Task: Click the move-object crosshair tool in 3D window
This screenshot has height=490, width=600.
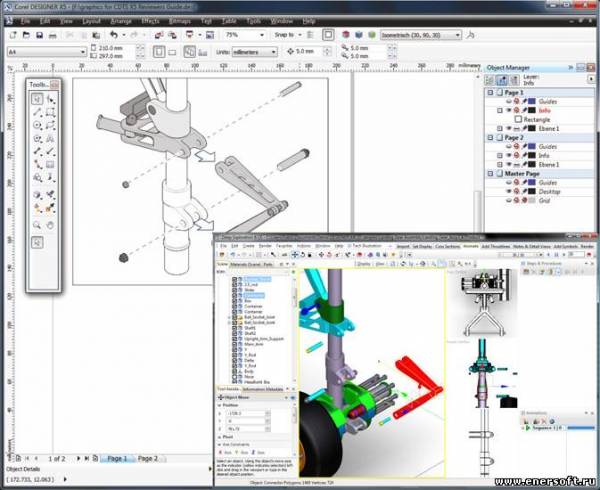Action: click(295, 255)
